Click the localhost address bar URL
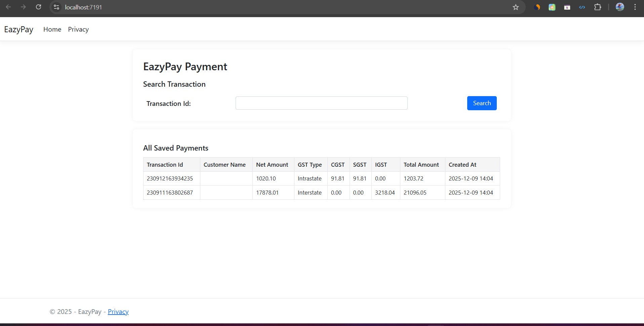 click(x=83, y=7)
